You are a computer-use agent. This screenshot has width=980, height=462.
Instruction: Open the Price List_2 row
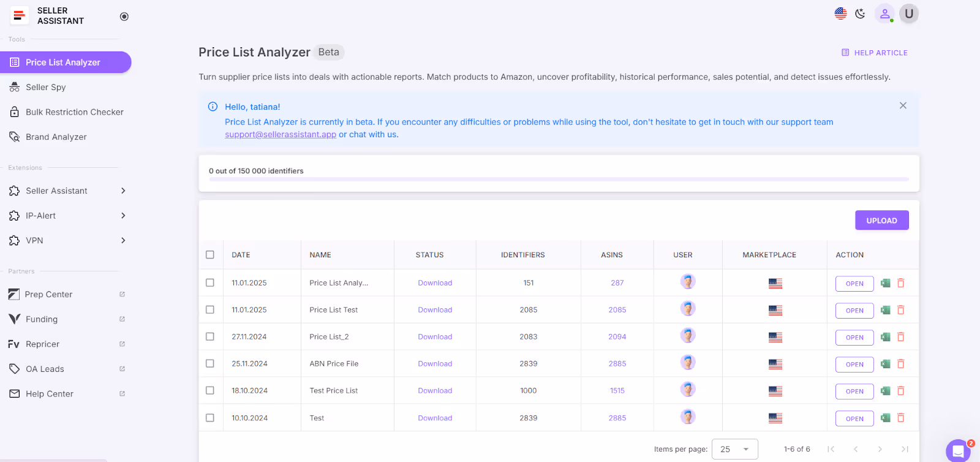854,338
